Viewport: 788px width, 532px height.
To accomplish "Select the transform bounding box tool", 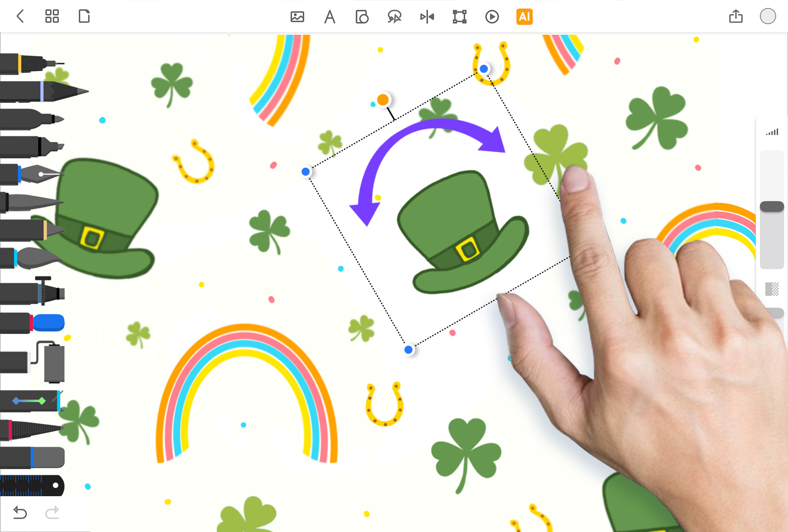I will pyautogui.click(x=459, y=17).
